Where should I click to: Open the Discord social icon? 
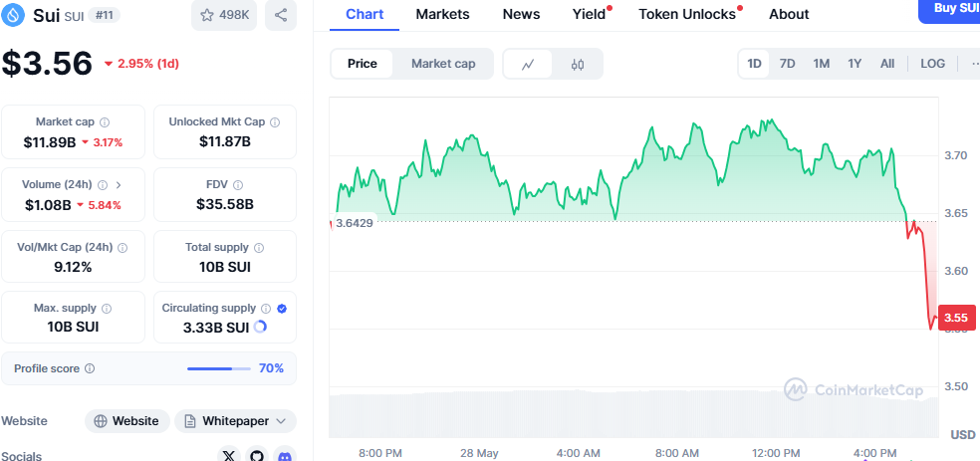[285, 455]
